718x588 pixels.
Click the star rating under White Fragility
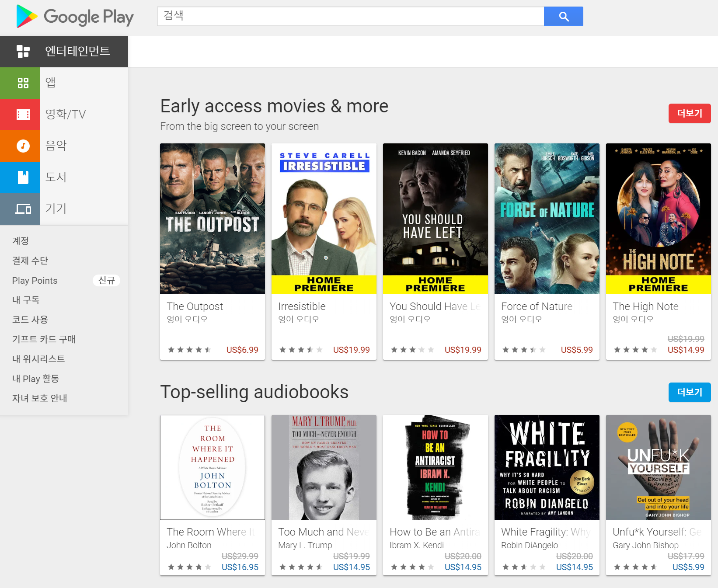point(524,567)
